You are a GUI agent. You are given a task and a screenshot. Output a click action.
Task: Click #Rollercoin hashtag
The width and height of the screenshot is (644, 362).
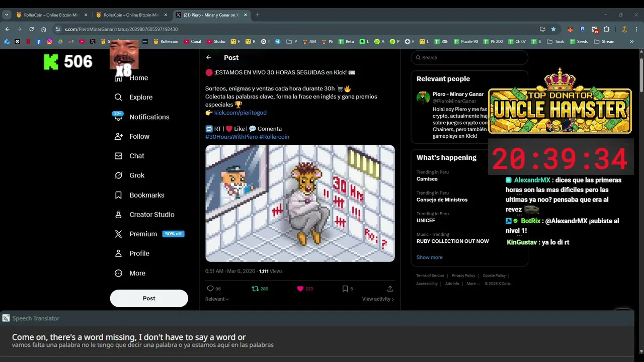coord(274,137)
